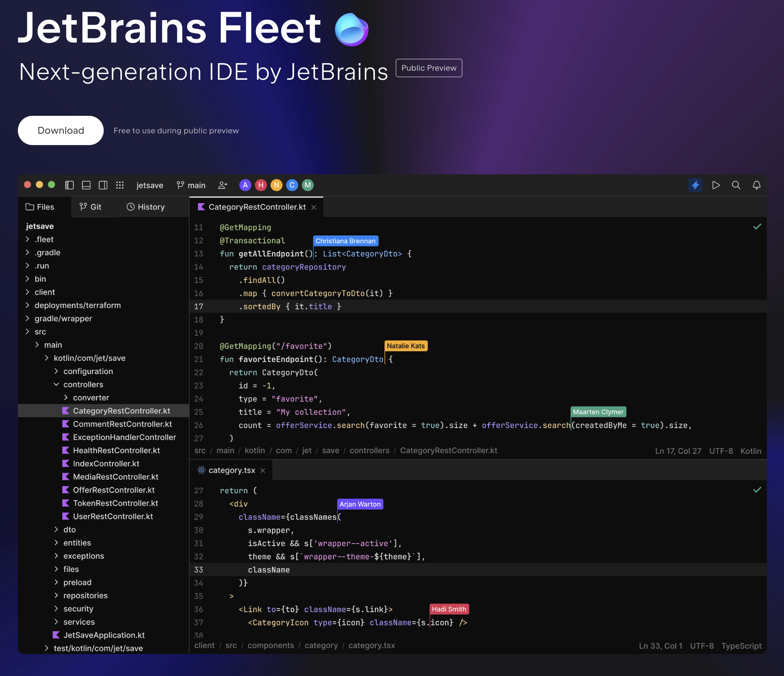Close the CategoryRestController.kt tab
This screenshot has height=676, width=784.
pyautogui.click(x=314, y=207)
